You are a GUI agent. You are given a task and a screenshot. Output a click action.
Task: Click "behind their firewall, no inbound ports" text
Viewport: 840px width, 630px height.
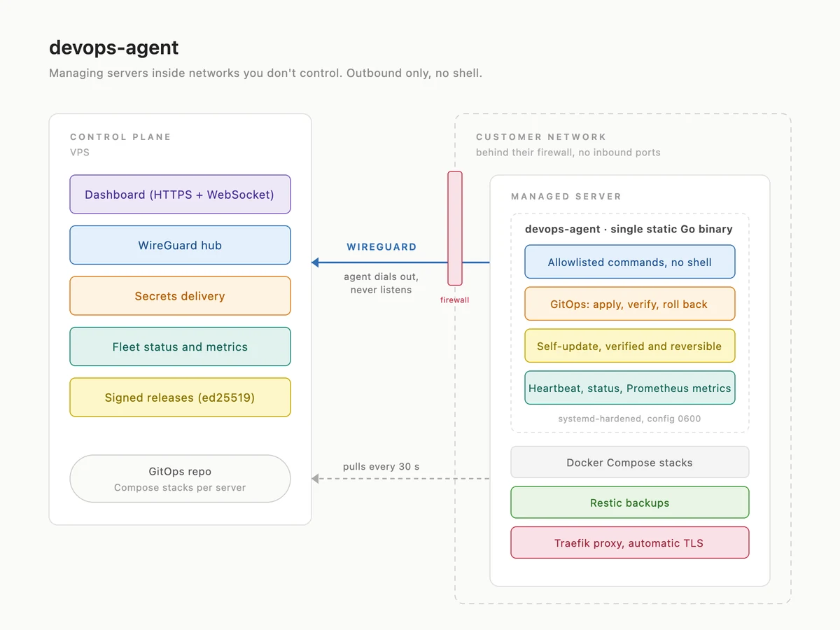pyautogui.click(x=568, y=153)
